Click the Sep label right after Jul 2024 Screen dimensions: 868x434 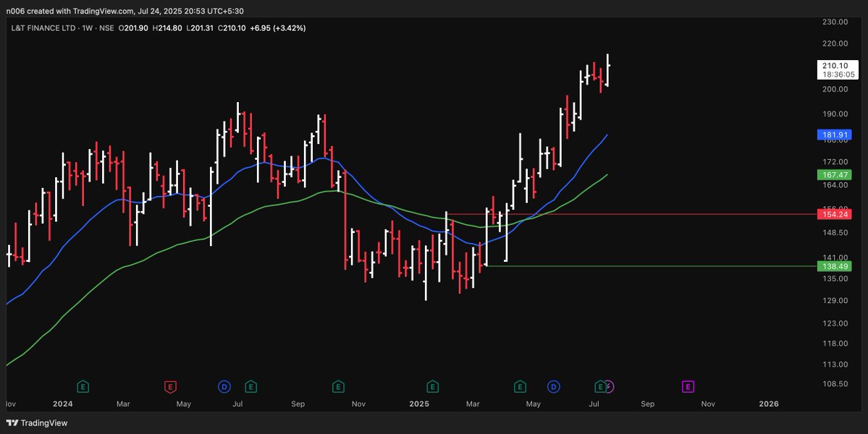click(298, 404)
